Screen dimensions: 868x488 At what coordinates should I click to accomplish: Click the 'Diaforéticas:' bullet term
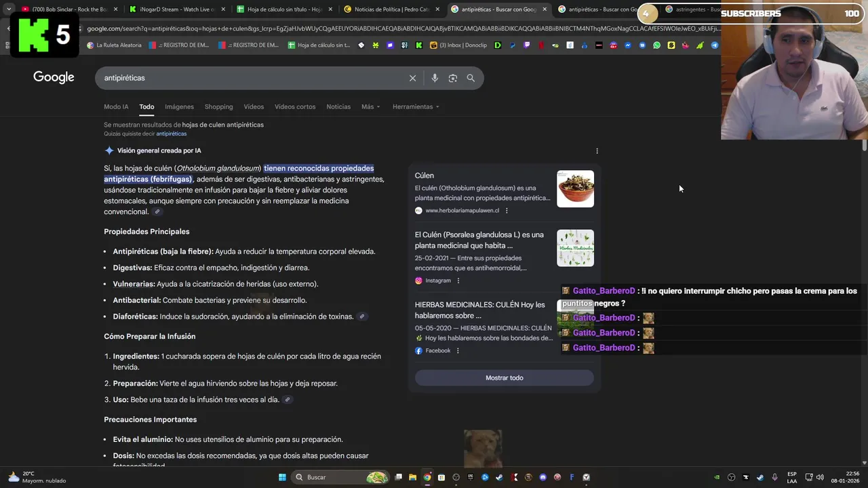135,317
